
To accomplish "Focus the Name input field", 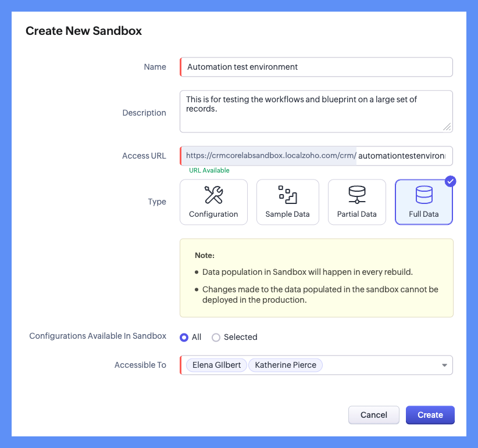I will [x=316, y=67].
